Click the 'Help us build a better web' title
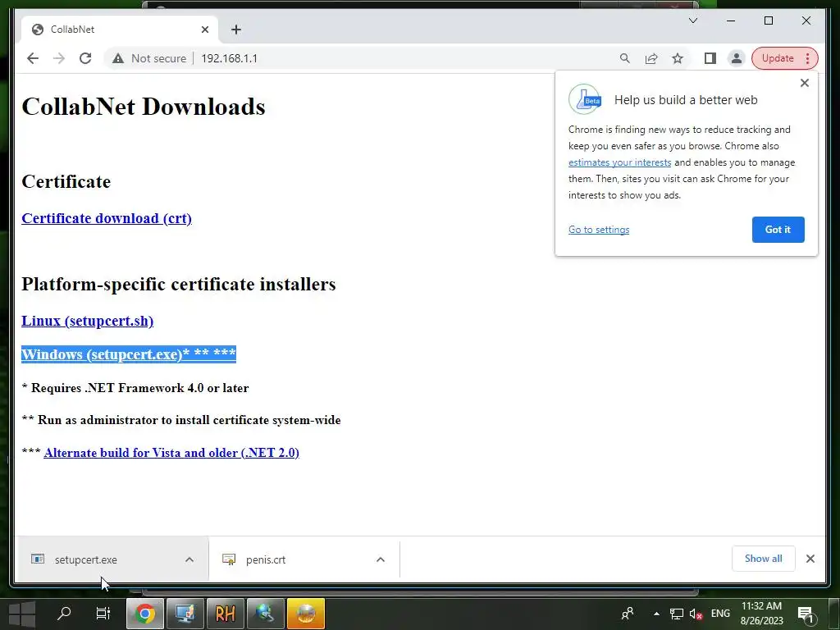Screen dimensions: 840x630 click(686, 100)
